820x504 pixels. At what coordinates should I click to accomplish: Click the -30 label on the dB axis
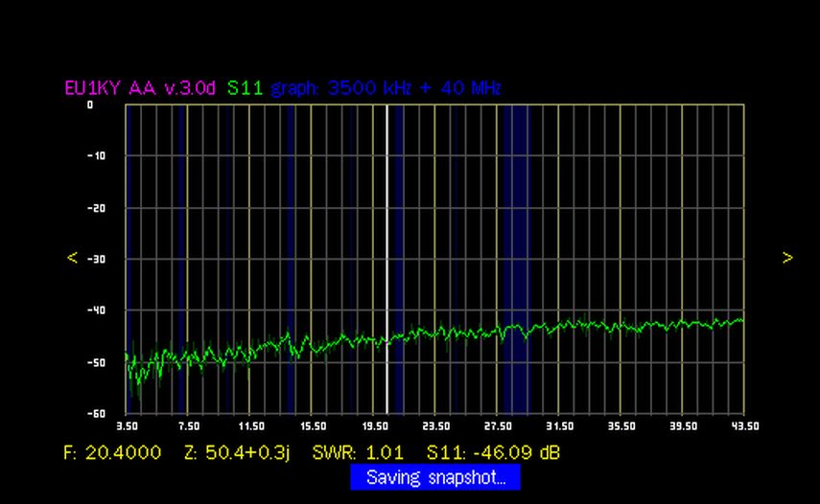pos(96,259)
